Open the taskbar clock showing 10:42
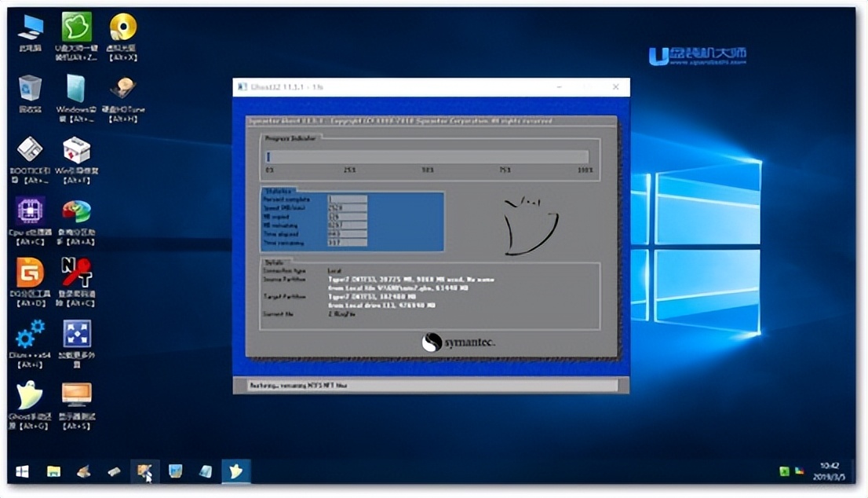868x498 pixels. [x=830, y=471]
